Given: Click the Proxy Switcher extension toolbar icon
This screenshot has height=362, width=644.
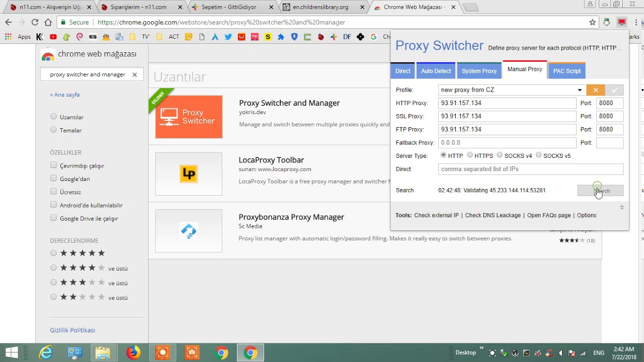Looking at the screenshot, I should click(x=622, y=22).
